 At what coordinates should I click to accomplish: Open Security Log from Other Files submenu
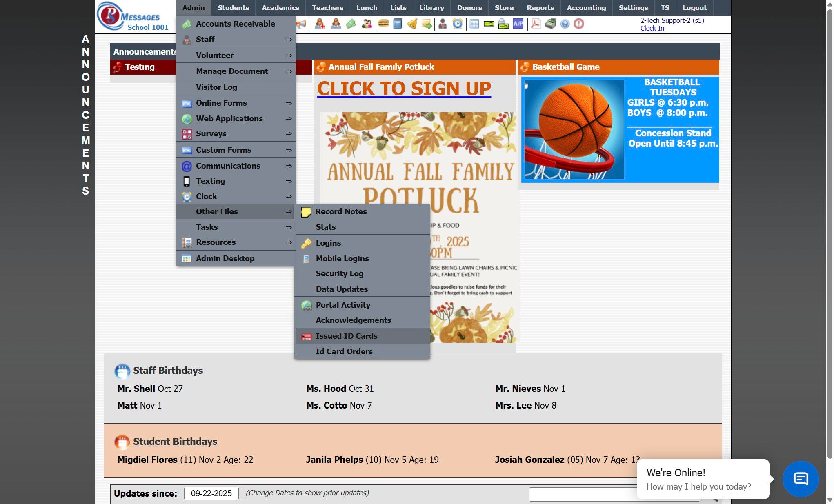pos(339,273)
